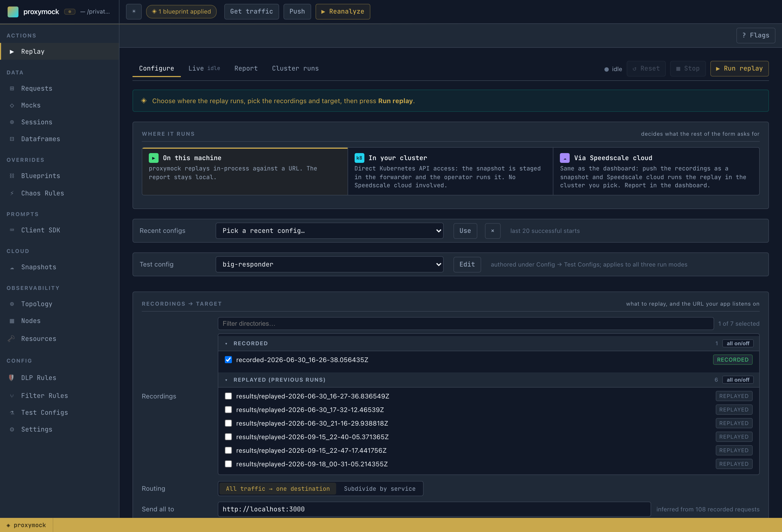Click the 1 of 7 selected text

(739, 324)
